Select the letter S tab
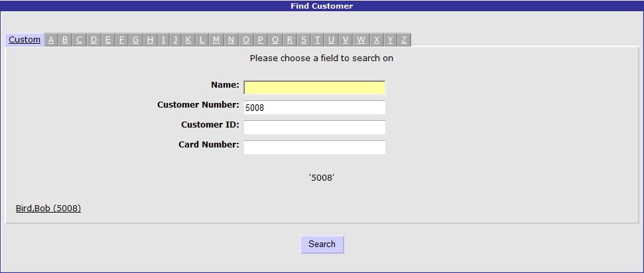The width and height of the screenshot is (644, 273). pyautogui.click(x=304, y=40)
